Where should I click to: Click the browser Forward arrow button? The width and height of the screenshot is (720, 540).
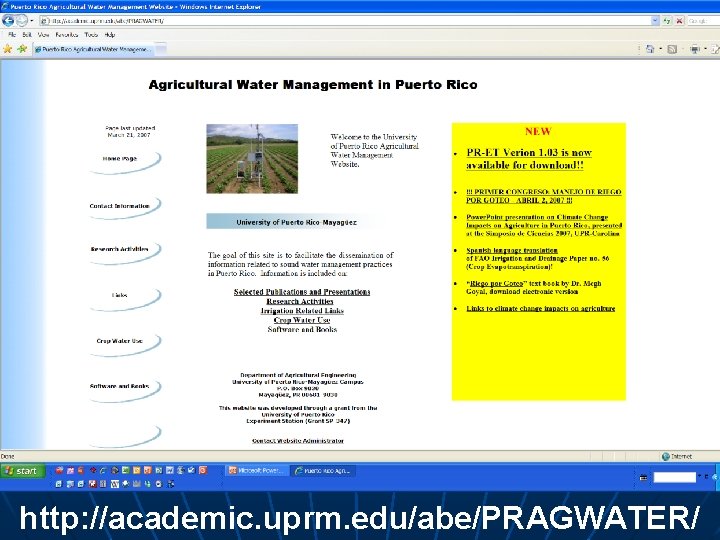[x=22, y=20]
